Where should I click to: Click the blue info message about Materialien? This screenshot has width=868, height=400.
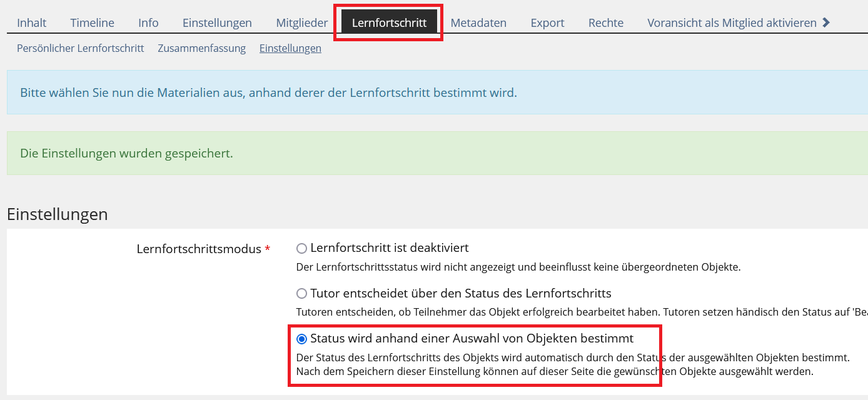(268, 93)
